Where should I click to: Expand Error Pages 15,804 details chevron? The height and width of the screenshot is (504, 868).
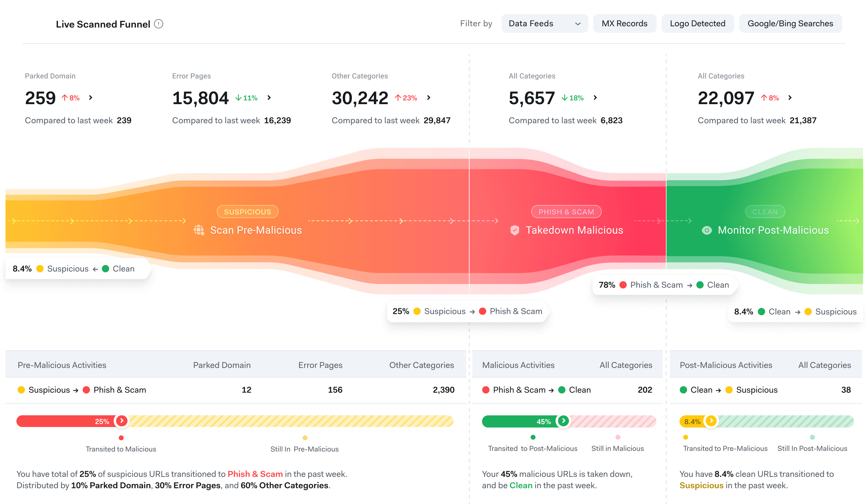click(x=269, y=98)
